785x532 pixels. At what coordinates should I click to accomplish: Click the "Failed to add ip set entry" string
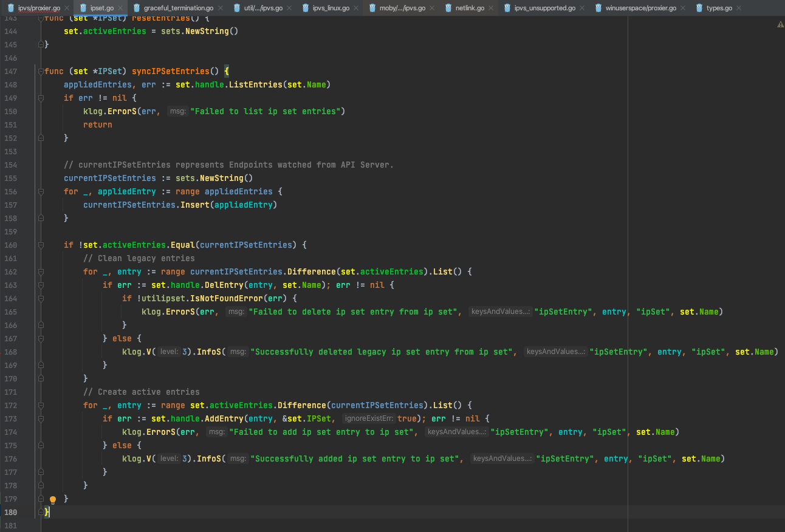coord(323,432)
